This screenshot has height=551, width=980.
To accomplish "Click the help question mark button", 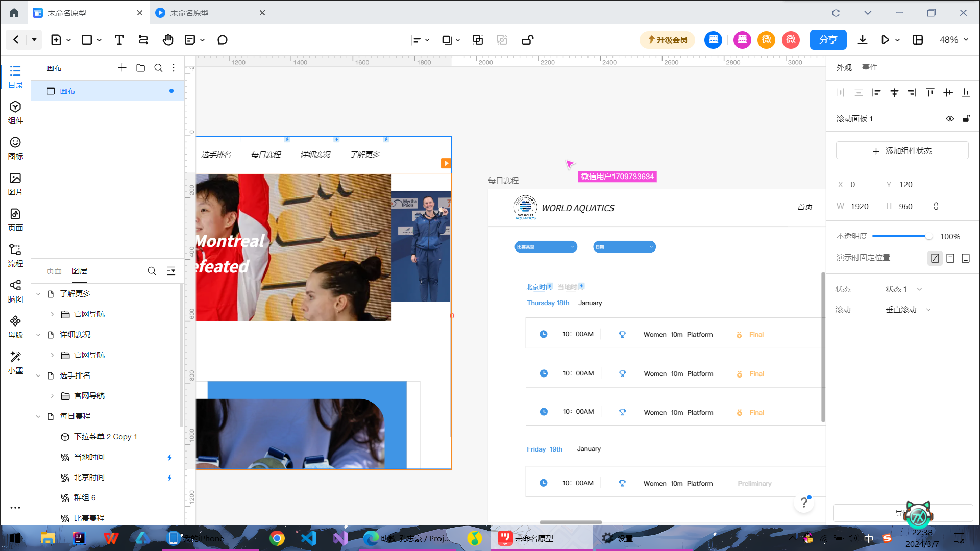I will coord(804,503).
